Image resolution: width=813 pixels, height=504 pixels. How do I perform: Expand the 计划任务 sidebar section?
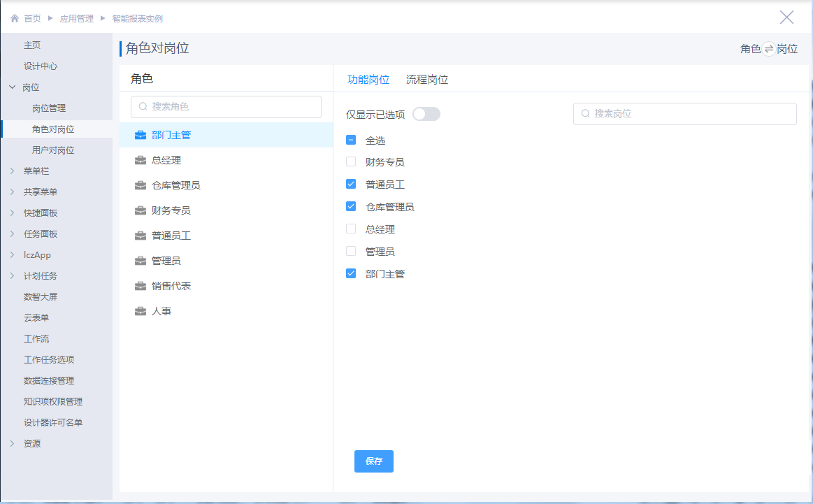point(13,276)
